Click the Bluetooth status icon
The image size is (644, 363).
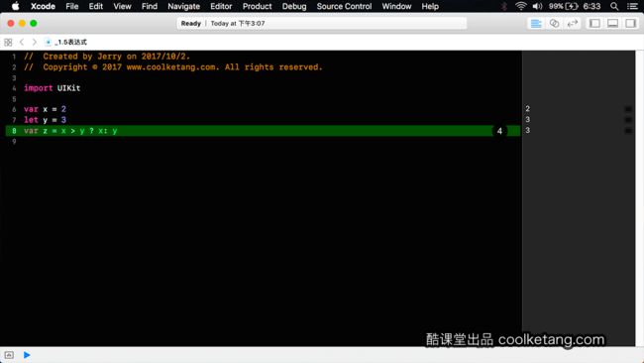click(504, 6)
